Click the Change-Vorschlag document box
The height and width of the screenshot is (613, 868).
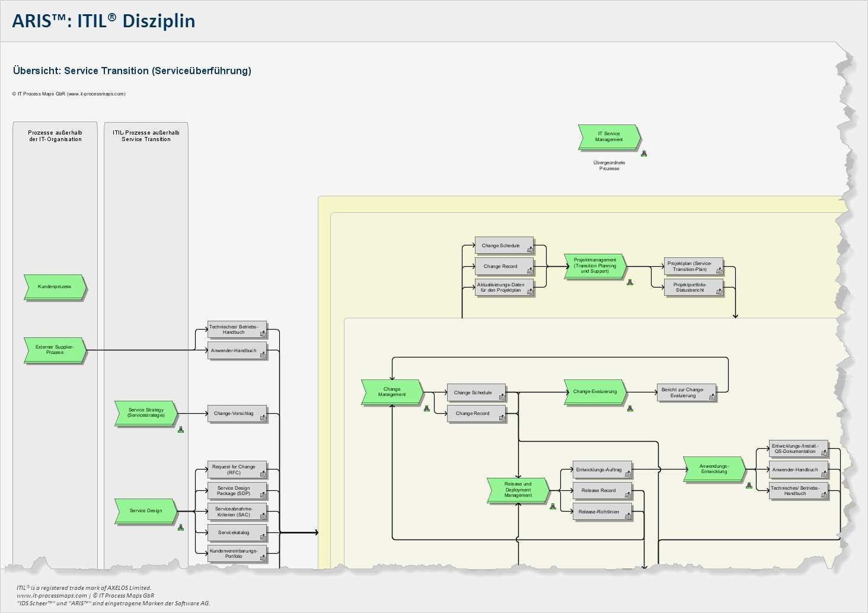[x=237, y=413]
